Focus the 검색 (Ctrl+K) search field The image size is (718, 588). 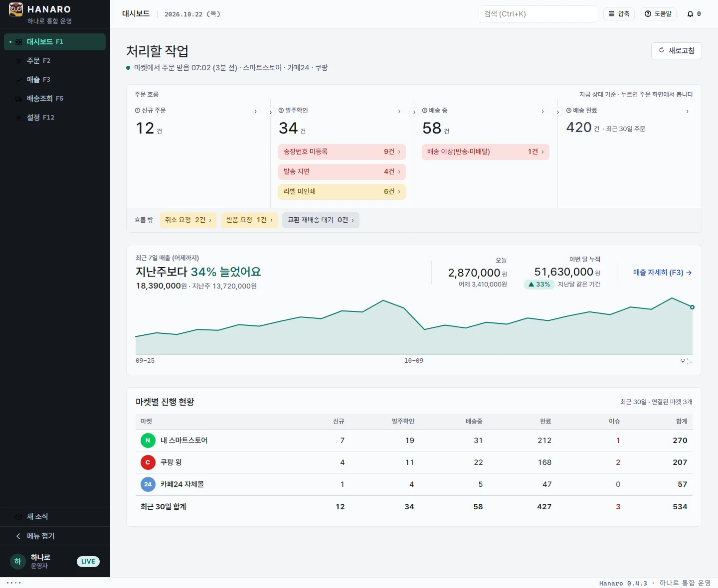click(538, 14)
